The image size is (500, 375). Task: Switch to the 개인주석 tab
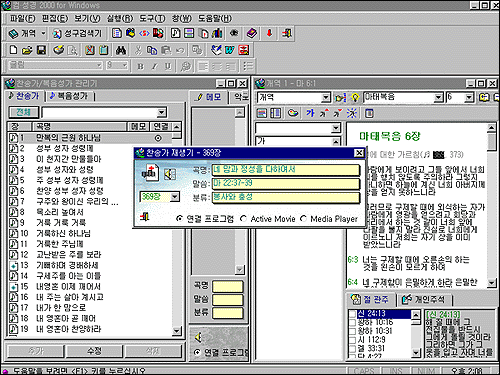click(424, 299)
